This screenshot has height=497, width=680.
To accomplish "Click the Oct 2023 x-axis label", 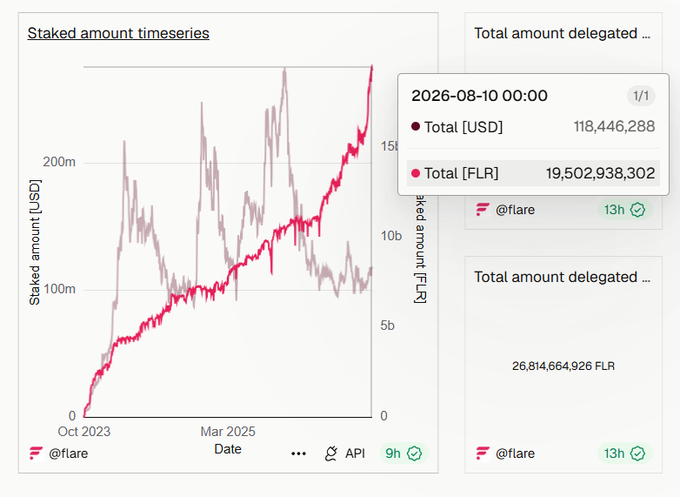I will tap(84, 432).
